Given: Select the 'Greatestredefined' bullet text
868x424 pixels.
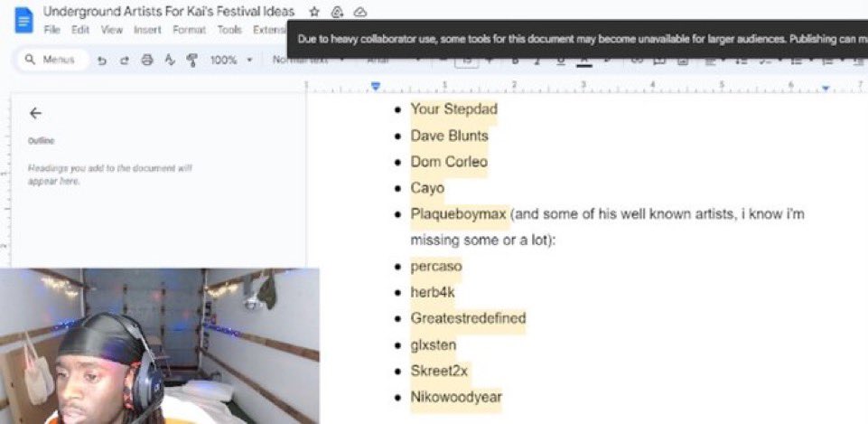Looking at the screenshot, I should (468, 319).
